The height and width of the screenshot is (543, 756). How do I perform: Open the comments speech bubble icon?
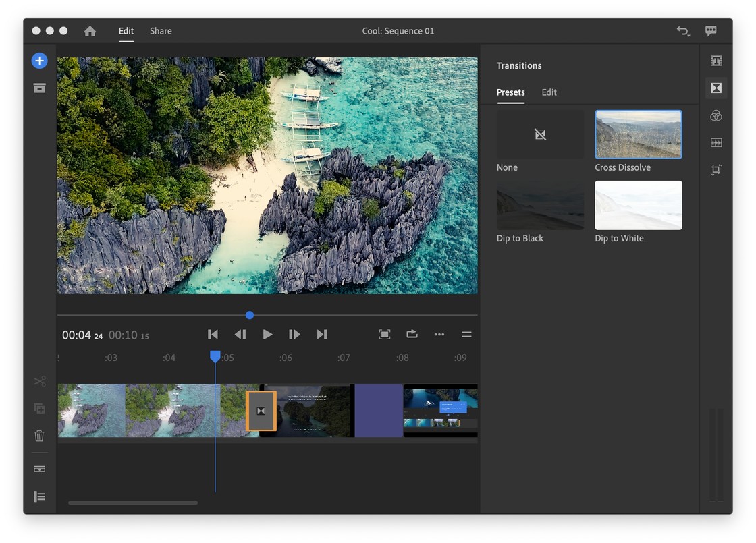[711, 31]
